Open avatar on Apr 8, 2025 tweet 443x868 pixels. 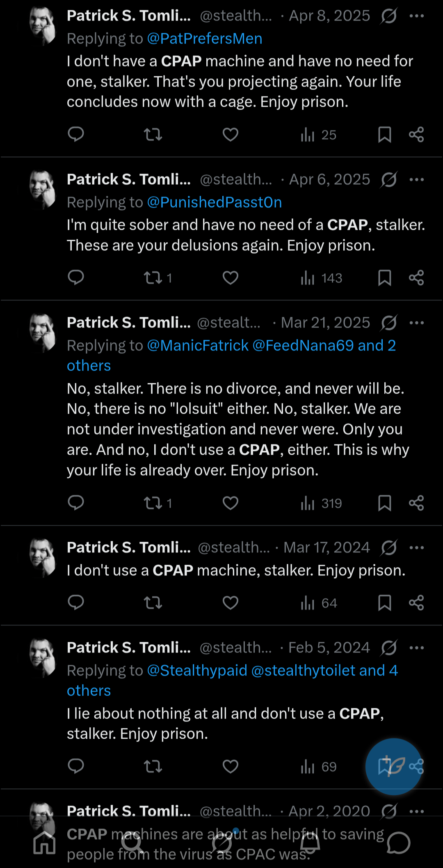43,26
